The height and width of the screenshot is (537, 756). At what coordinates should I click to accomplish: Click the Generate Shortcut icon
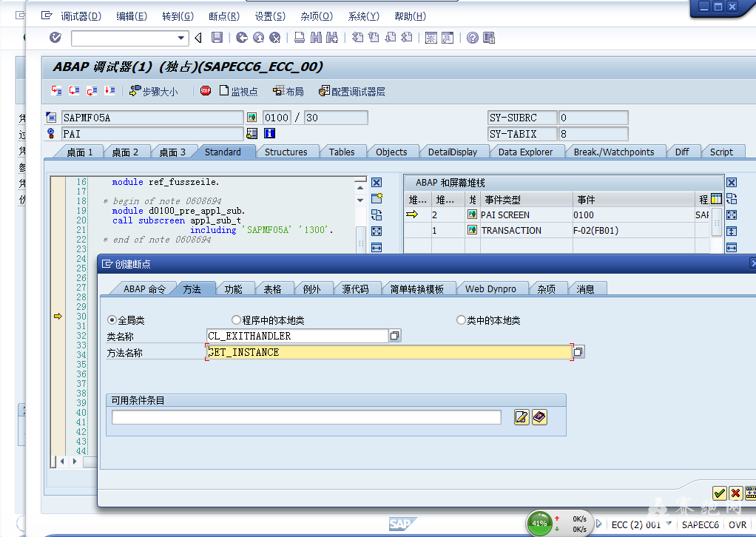(x=448, y=38)
